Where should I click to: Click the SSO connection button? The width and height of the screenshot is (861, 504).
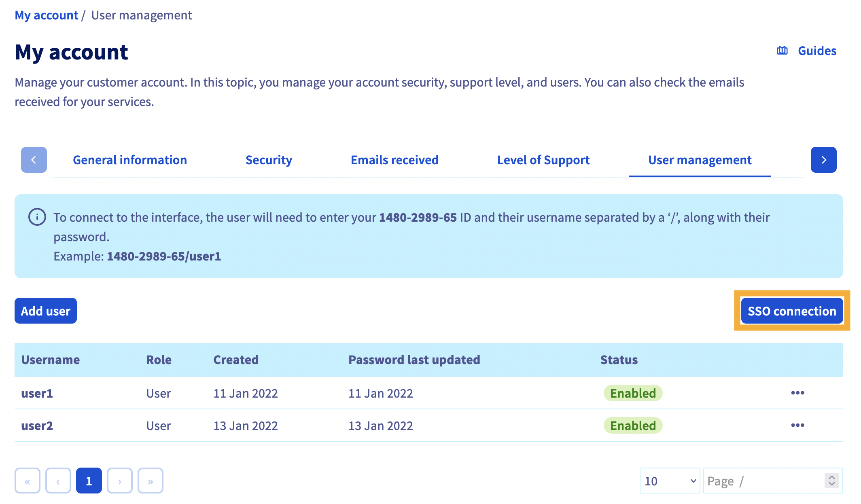(x=792, y=311)
